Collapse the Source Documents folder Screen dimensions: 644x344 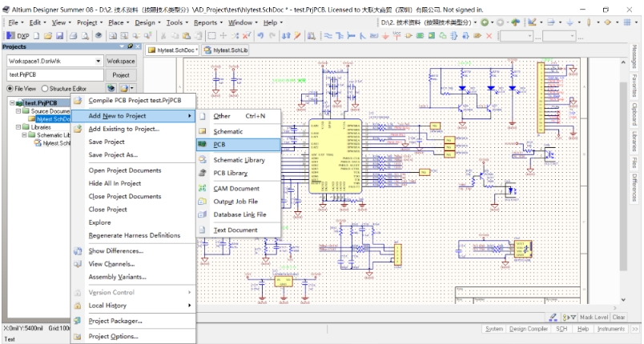18,111
